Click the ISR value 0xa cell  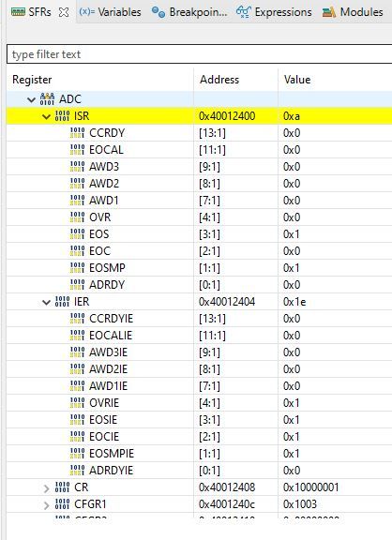(x=292, y=116)
